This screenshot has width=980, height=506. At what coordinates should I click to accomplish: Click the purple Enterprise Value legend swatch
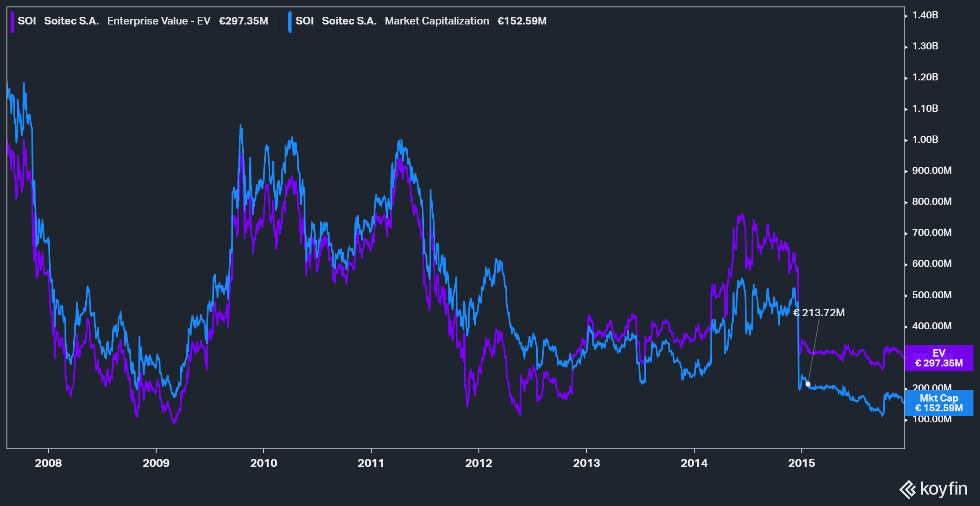point(12,22)
